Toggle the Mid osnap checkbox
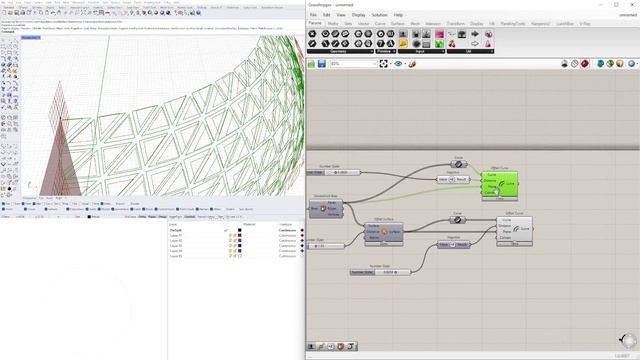The width and height of the screenshot is (640, 360). pyautogui.click(x=33, y=203)
